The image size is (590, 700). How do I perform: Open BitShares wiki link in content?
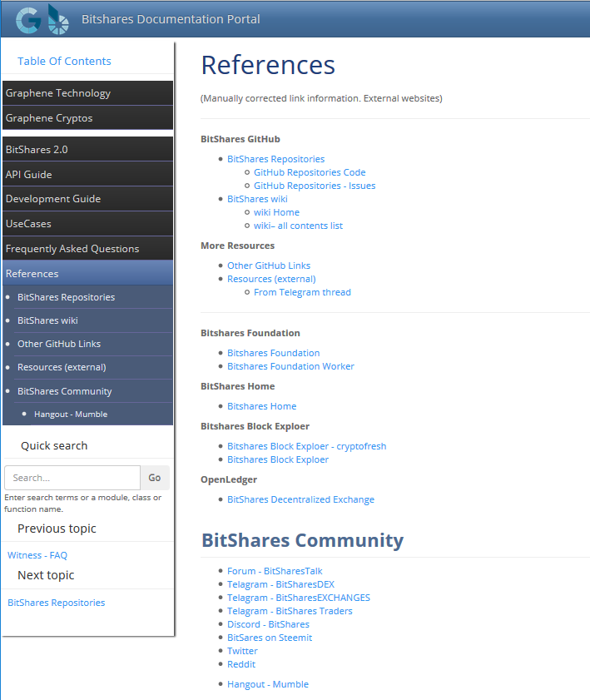tap(257, 199)
